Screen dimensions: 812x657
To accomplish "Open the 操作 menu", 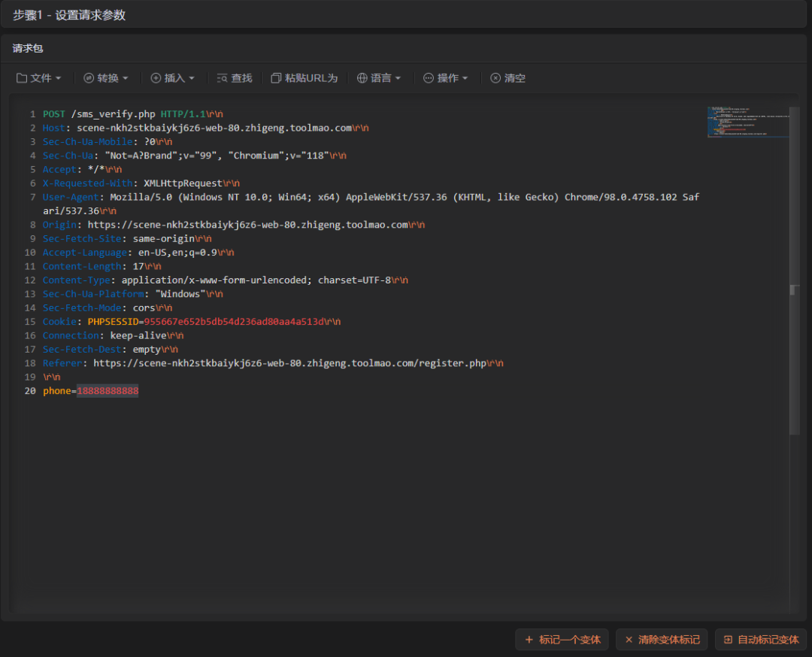I will pyautogui.click(x=446, y=78).
